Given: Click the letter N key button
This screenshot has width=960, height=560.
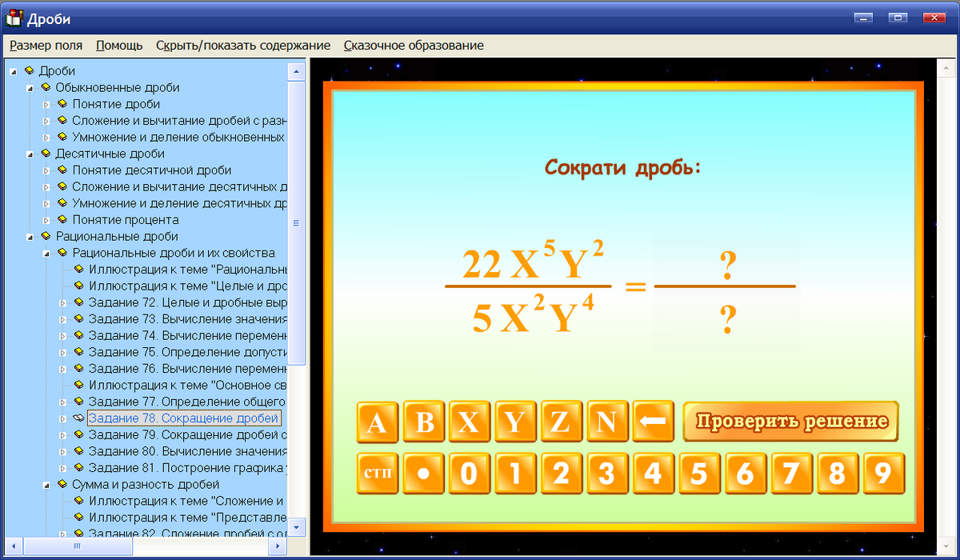Looking at the screenshot, I should [x=607, y=422].
